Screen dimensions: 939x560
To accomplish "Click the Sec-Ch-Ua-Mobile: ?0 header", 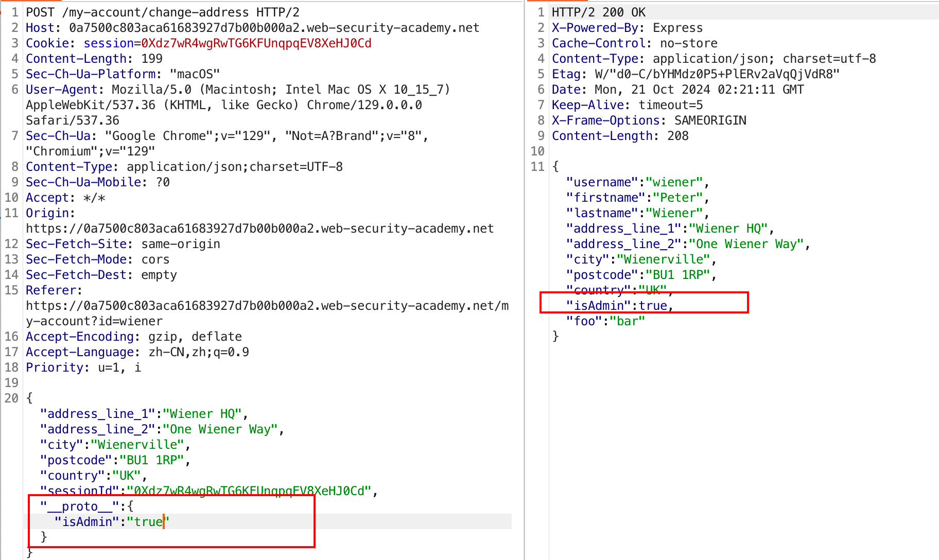I will (98, 182).
